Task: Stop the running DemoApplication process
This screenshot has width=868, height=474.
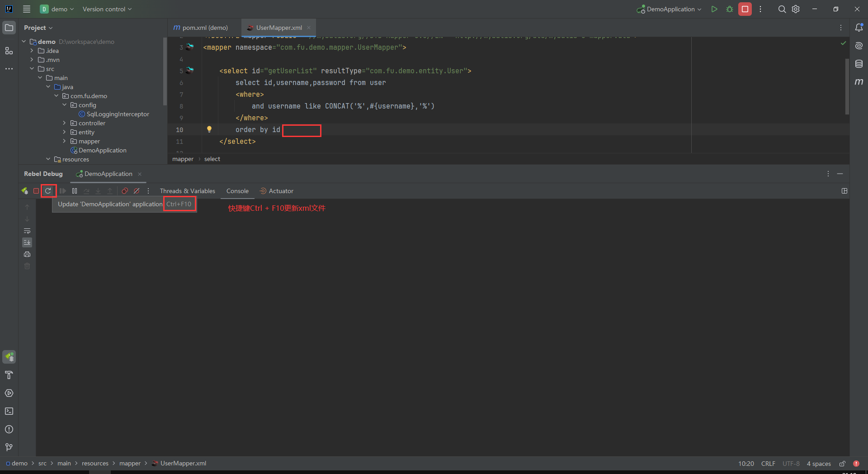Action: pyautogui.click(x=37, y=191)
